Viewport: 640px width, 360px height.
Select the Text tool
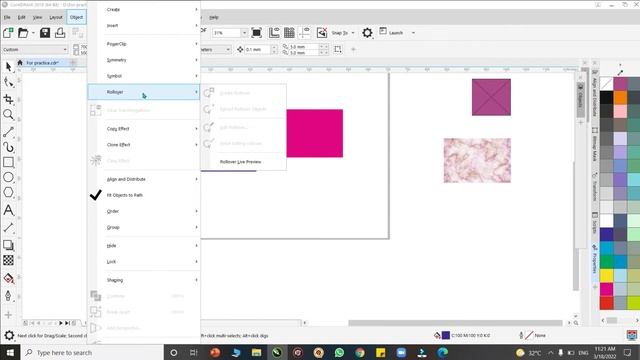point(9,210)
